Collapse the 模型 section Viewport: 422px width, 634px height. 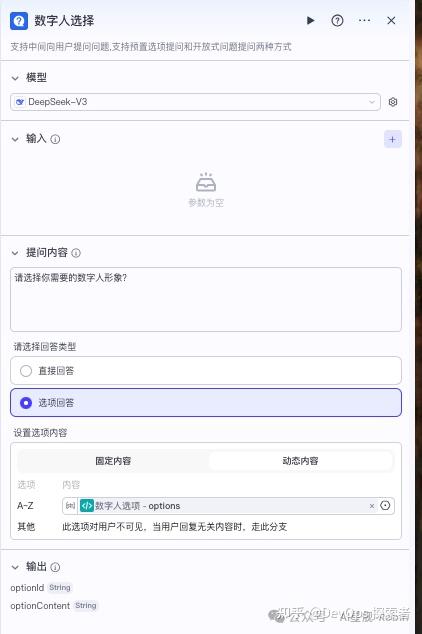pos(15,78)
